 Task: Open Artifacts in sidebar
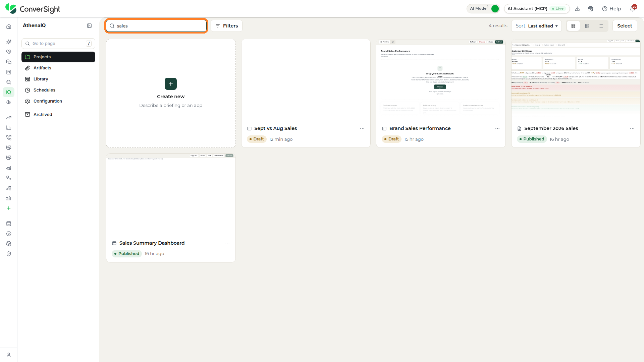pyautogui.click(x=58, y=68)
